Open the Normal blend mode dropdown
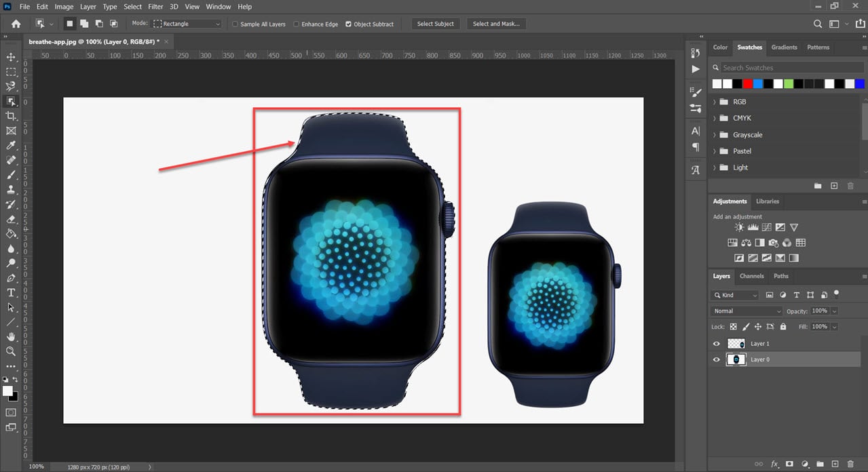Viewport: 868px width, 472px height. coord(747,311)
